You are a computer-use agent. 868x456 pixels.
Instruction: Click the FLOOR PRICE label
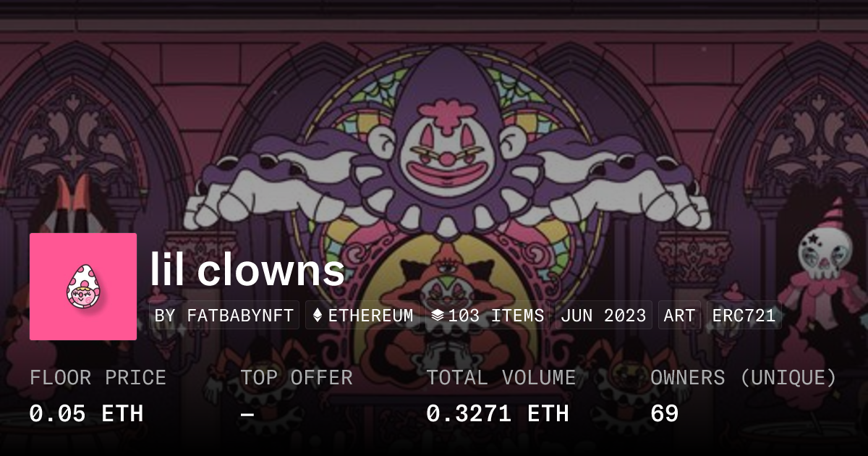pyautogui.click(x=98, y=377)
